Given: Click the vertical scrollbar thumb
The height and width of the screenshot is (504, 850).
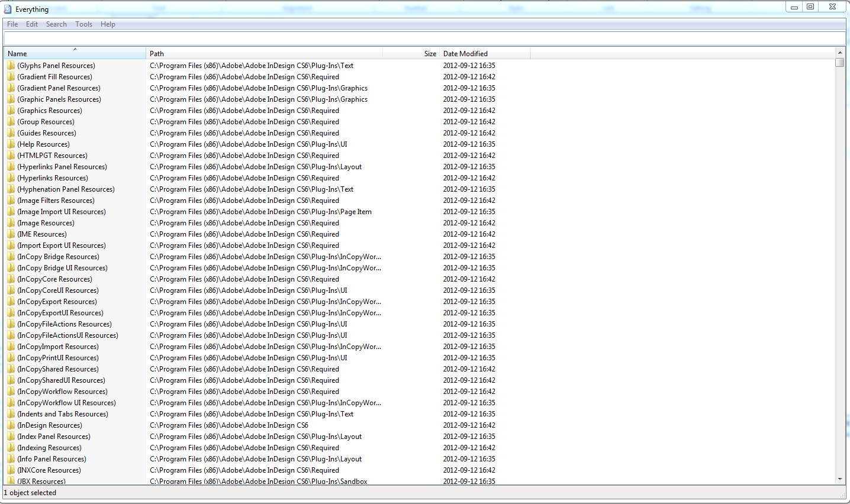Looking at the screenshot, I should (x=840, y=62).
